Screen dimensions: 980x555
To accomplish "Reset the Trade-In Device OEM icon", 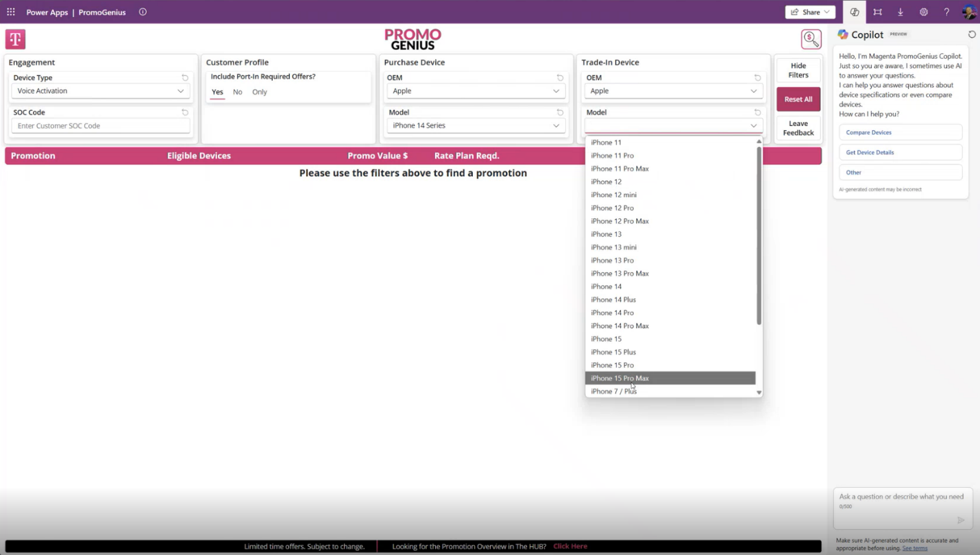I will 757,77.
